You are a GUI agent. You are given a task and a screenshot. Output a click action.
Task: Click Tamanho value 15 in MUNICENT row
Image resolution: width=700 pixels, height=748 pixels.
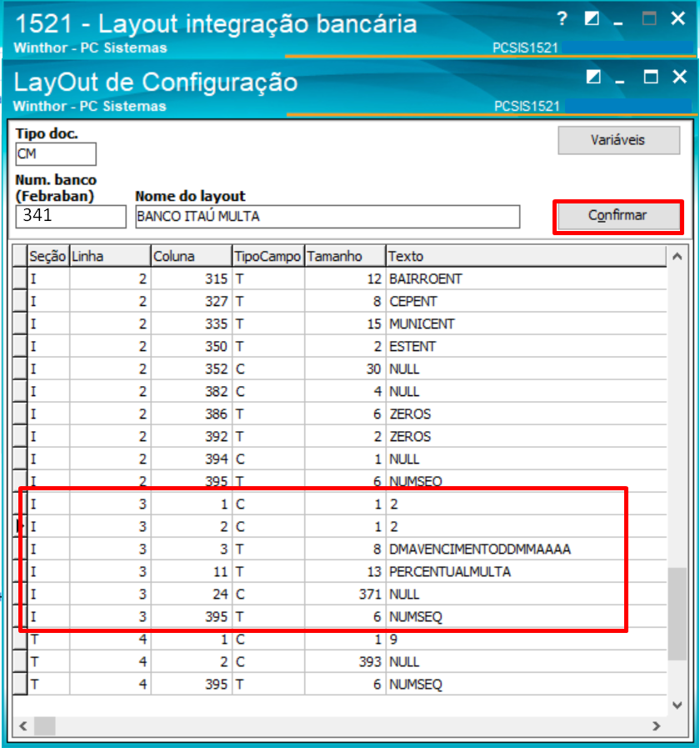point(345,324)
